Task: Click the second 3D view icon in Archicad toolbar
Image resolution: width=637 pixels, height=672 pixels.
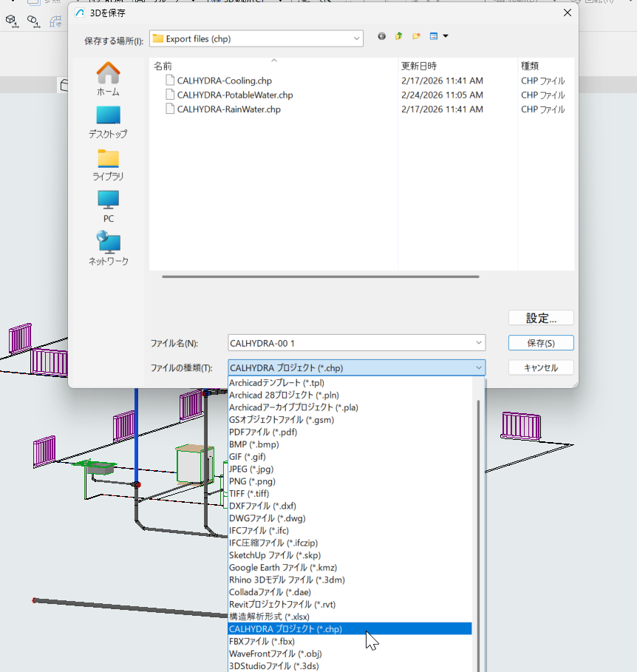Action: 33,21
